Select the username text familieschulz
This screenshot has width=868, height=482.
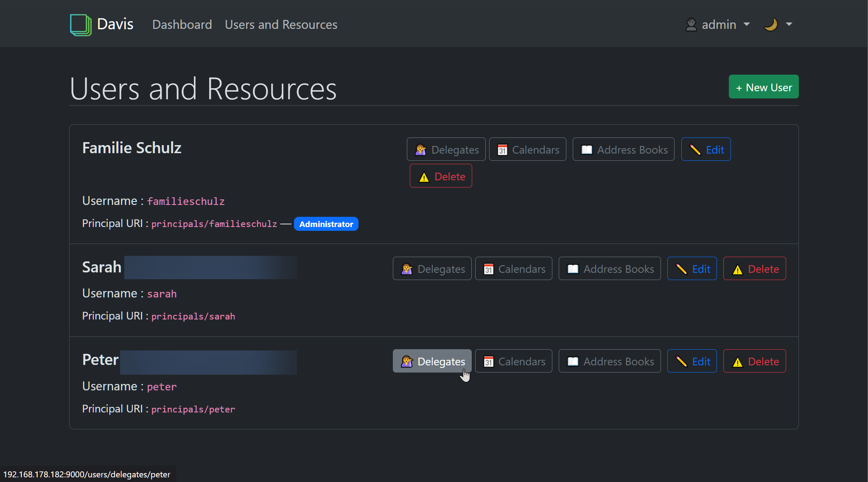click(186, 202)
